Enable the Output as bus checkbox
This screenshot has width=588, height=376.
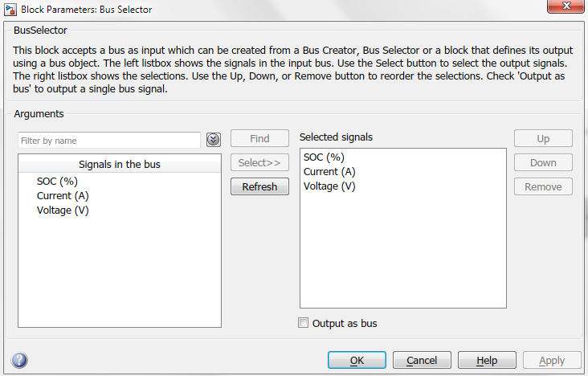(303, 323)
